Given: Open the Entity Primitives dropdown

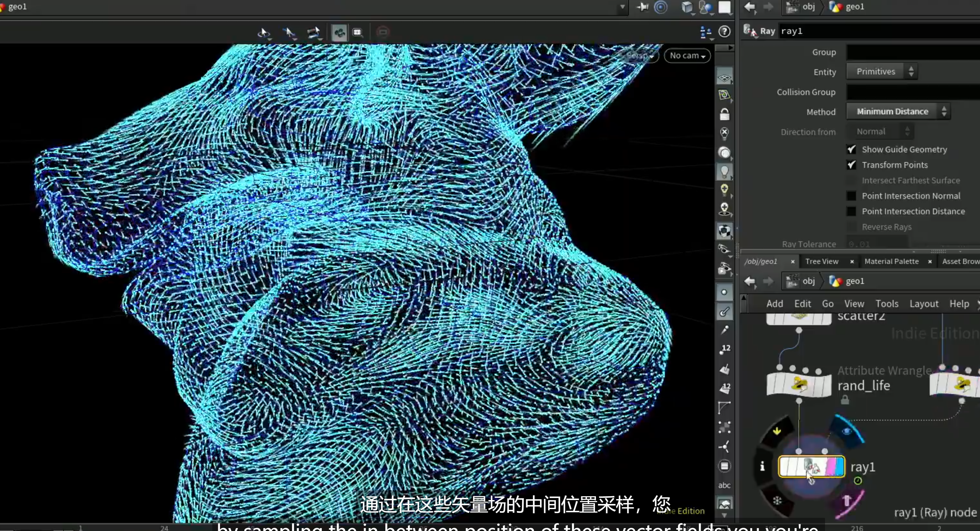Looking at the screenshot, I should pyautogui.click(x=882, y=72).
